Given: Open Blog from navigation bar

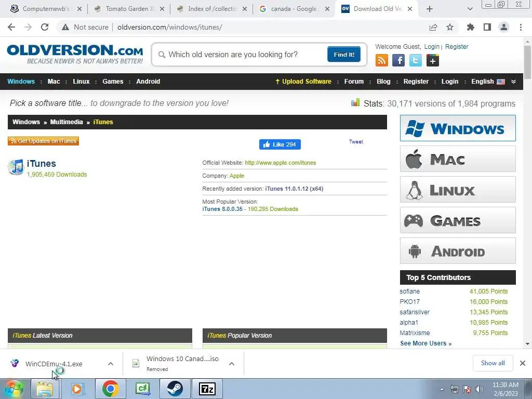Looking at the screenshot, I should [383, 82].
